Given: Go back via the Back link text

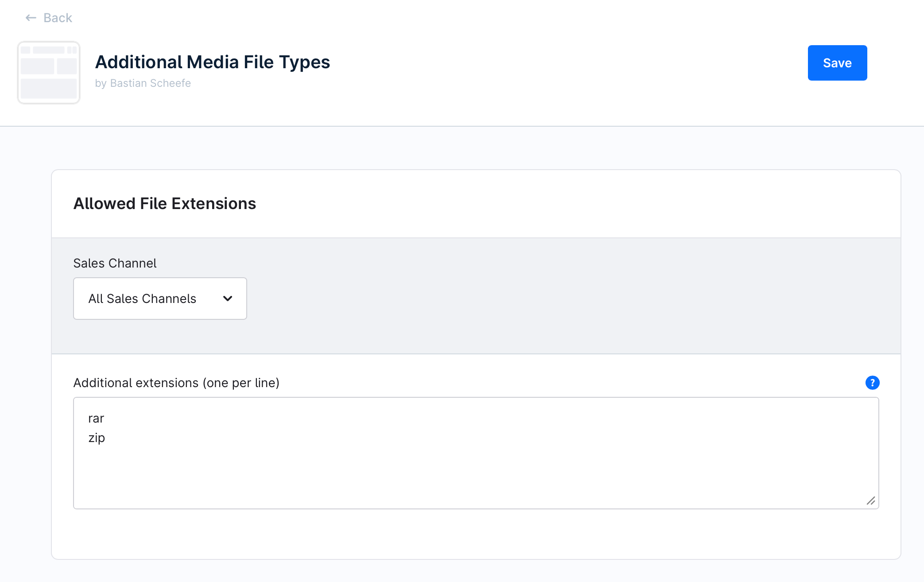Looking at the screenshot, I should pyautogui.click(x=58, y=18).
